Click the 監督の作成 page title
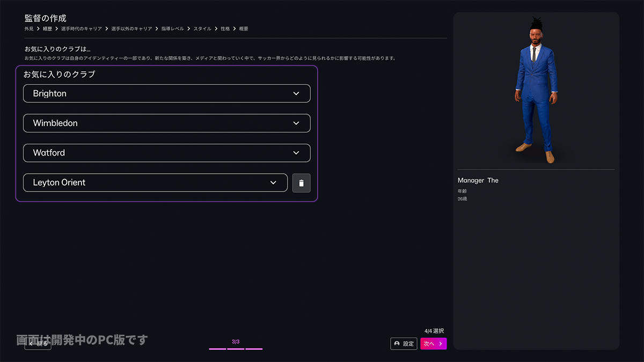The image size is (644, 362). click(x=46, y=18)
